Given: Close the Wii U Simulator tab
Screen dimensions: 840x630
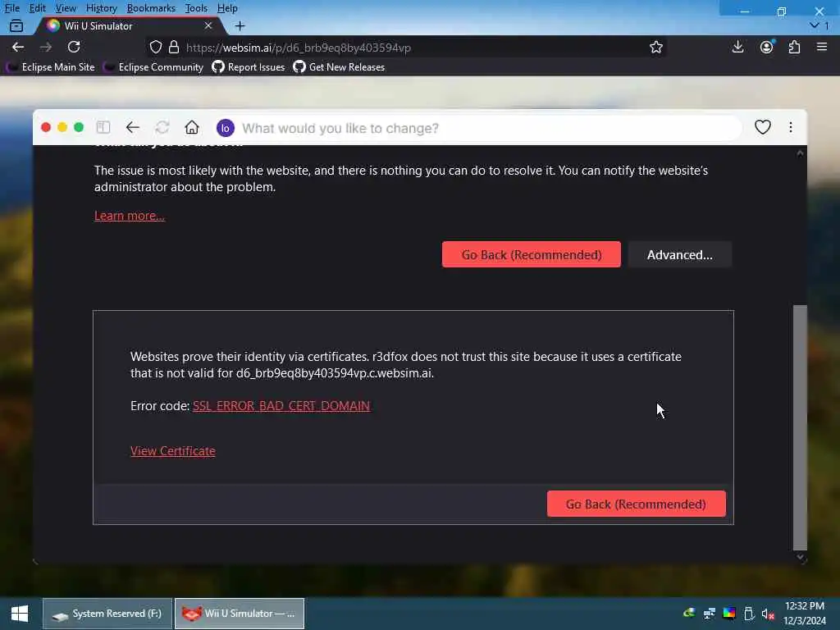Looking at the screenshot, I should point(208,25).
